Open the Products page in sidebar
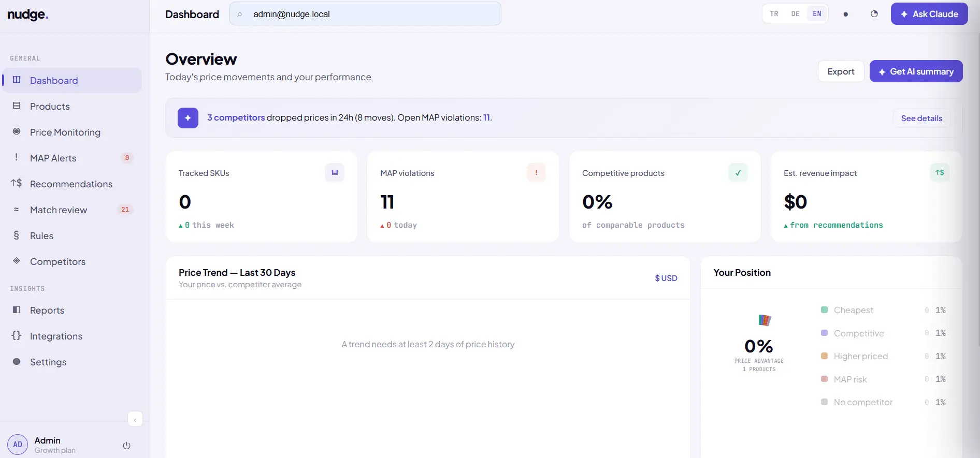The image size is (980, 458). click(x=72, y=106)
